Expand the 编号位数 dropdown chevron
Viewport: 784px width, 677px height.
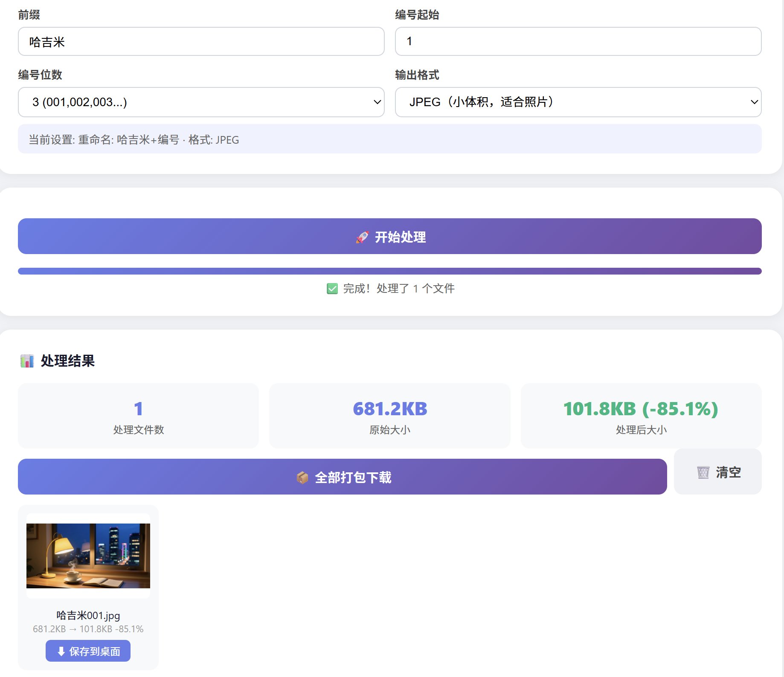click(x=377, y=102)
